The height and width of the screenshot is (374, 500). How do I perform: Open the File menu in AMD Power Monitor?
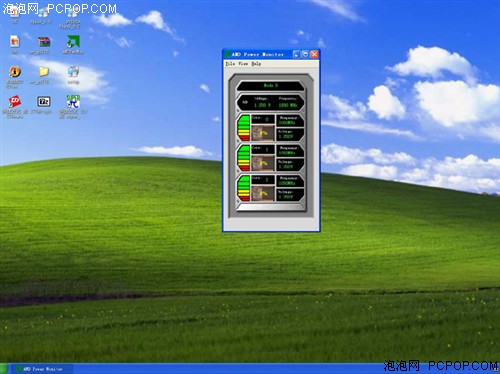pos(230,63)
